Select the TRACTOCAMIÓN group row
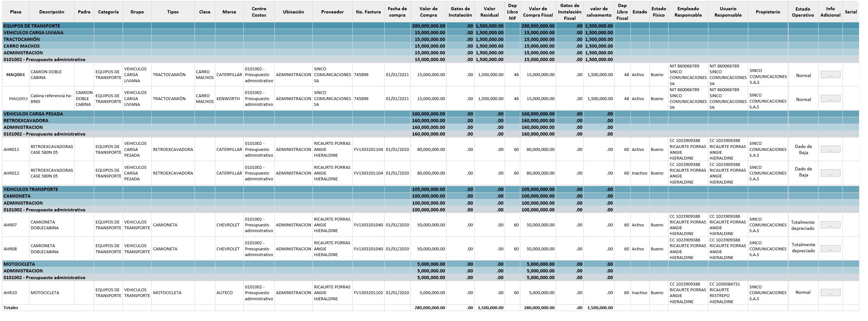The width and height of the screenshot is (868, 321). point(430,39)
